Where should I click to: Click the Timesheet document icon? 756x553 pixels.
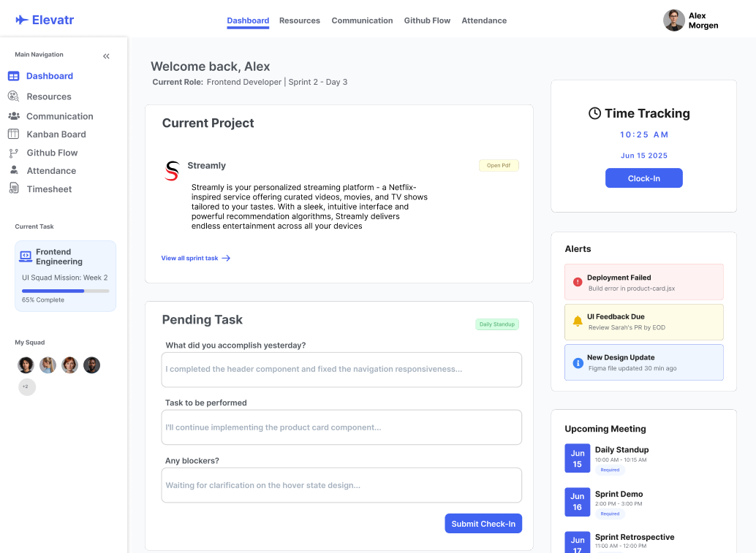click(14, 188)
